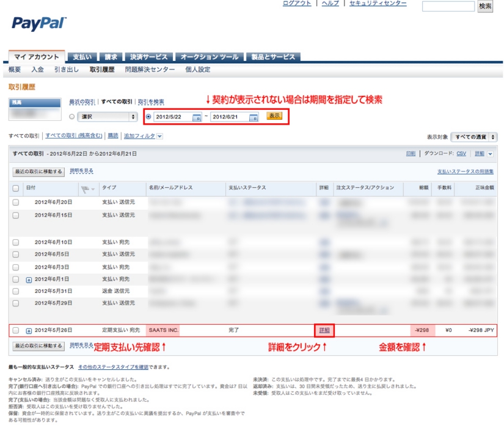
Task: Switch to the 支払い tab
Action: pyautogui.click(x=82, y=57)
